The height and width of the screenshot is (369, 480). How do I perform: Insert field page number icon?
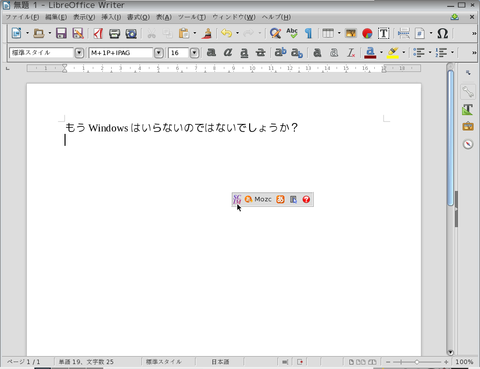tap(420, 33)
